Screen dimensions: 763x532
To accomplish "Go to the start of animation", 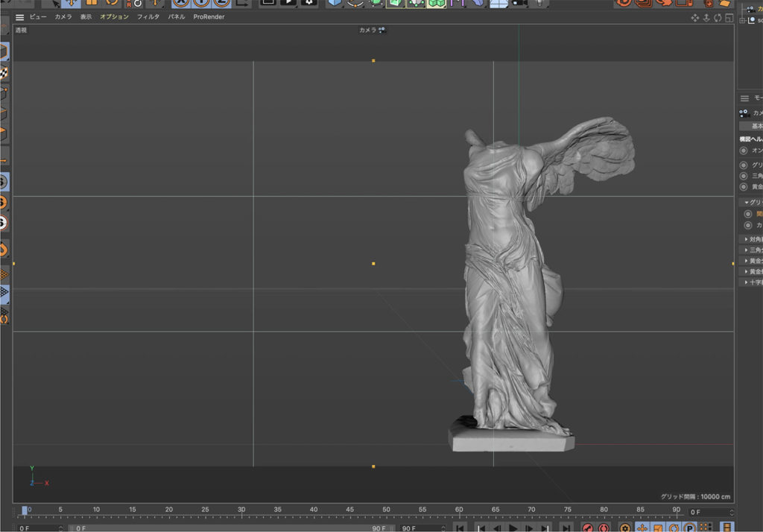I will (460, 528).
